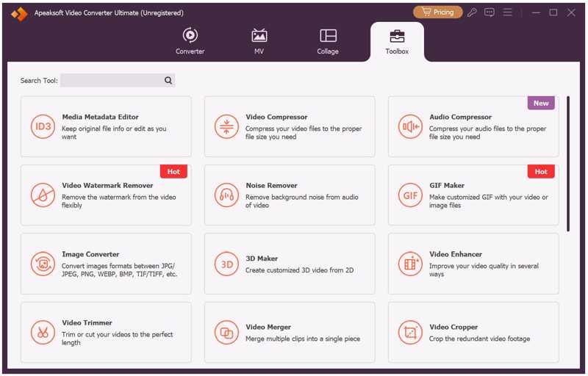
Task: Maximize the Apeaksoft window
Action: tap(553, 12)
